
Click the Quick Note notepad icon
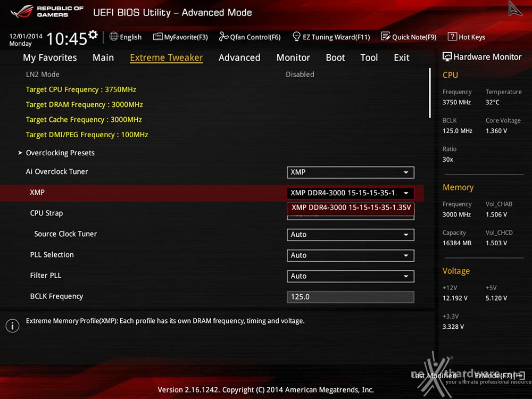[385, 36]
